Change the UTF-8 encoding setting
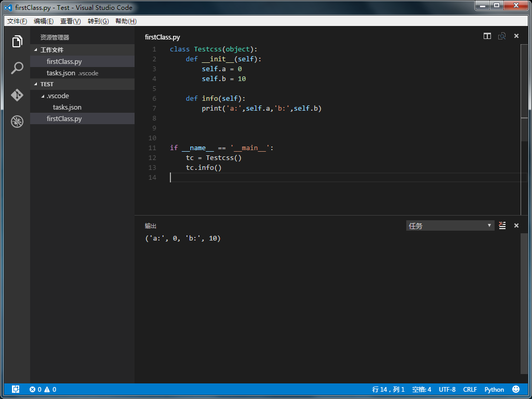 coord(447,389)
